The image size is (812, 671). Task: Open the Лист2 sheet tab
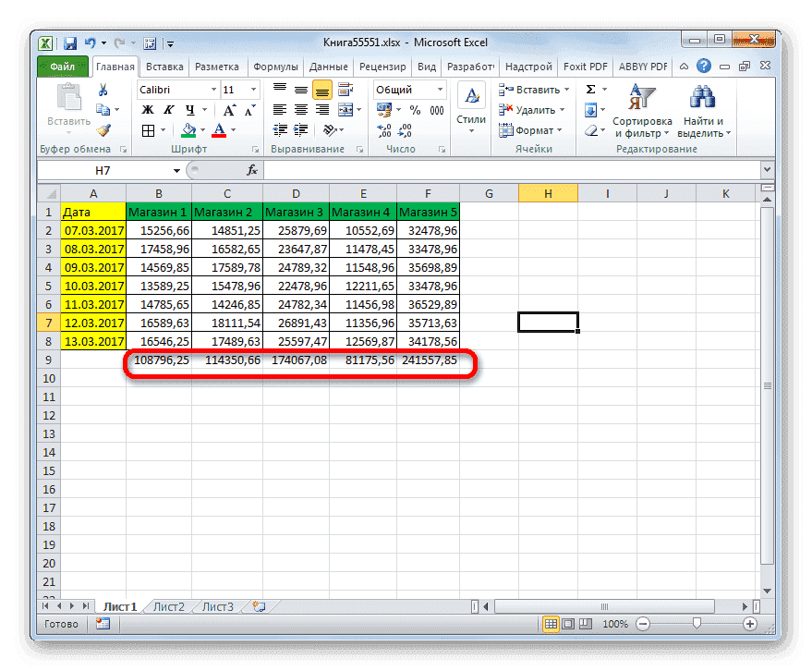click(169, 606)
